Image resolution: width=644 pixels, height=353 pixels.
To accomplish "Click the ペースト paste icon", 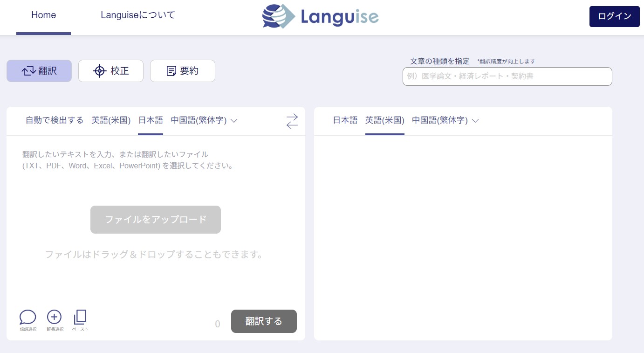I will [80, 317].
